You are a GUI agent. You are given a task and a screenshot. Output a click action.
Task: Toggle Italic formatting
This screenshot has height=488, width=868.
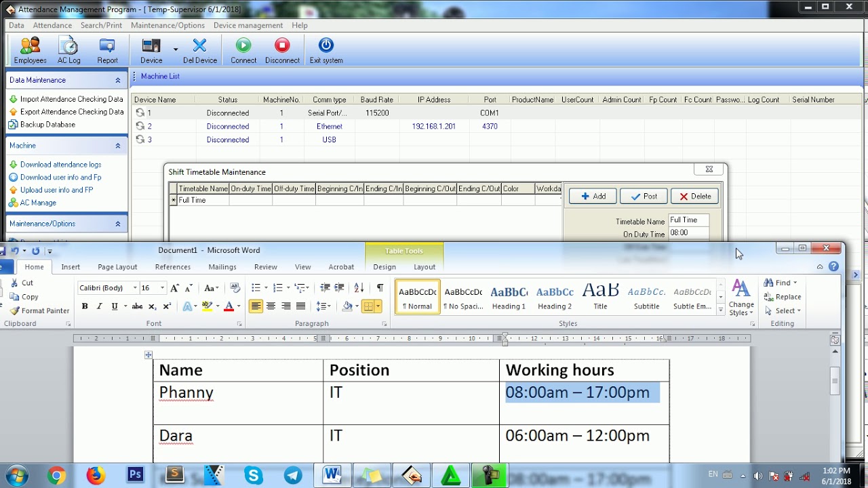99,306
